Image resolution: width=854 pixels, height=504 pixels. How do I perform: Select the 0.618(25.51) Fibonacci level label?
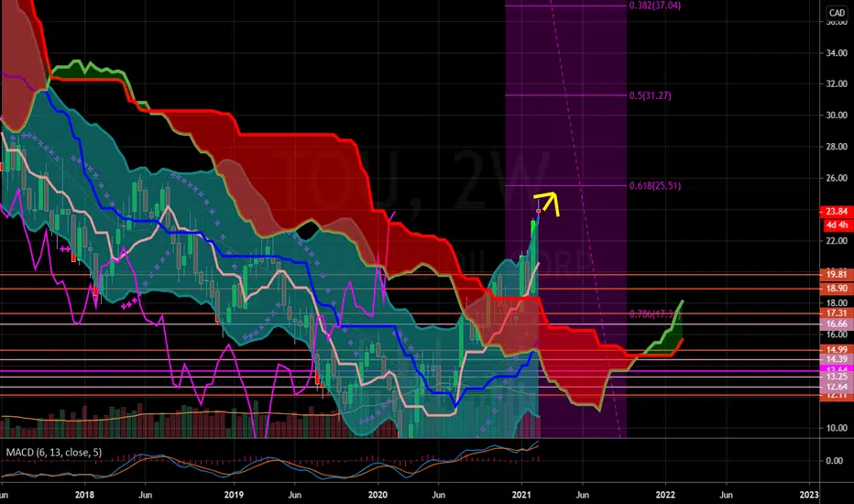pyautogui.click(x=655, y=186)
